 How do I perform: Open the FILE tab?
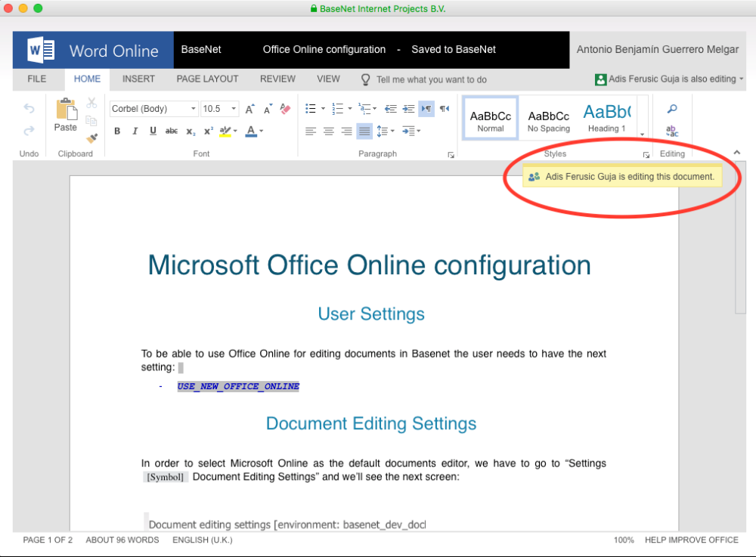click(36, 79)
